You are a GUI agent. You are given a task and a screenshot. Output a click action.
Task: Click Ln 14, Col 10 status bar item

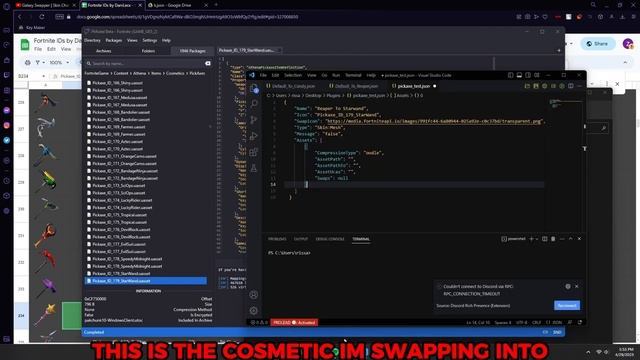[x=478, y=322]
